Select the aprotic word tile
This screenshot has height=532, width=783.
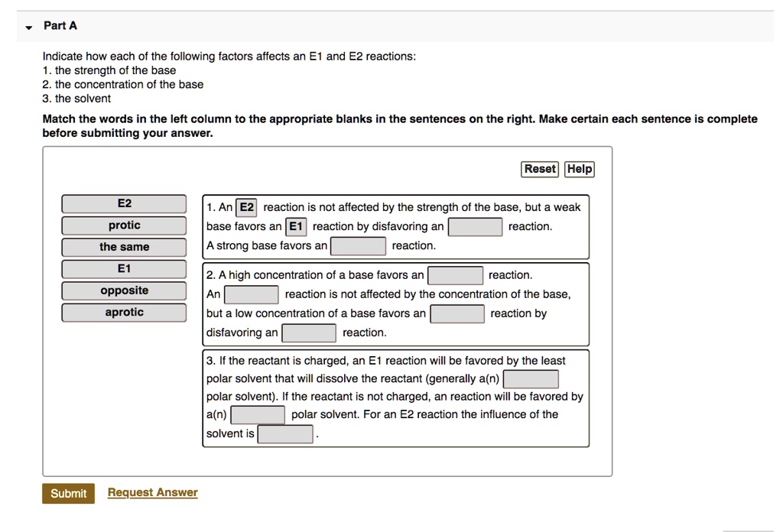[124, 311]
